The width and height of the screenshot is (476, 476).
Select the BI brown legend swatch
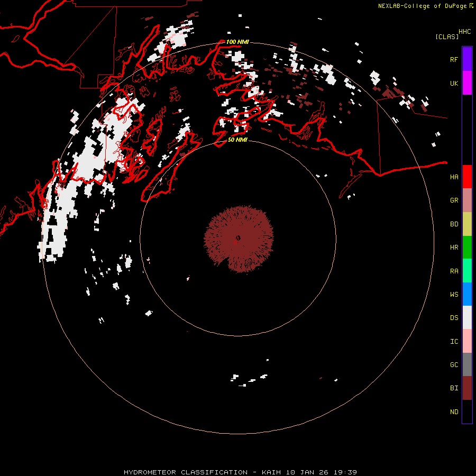tap(467, 388)
